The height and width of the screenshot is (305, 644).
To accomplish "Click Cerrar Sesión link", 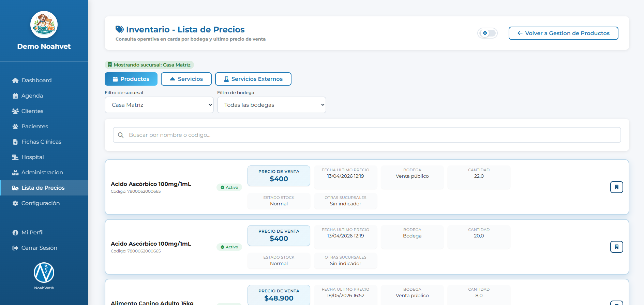I will 44,248.
